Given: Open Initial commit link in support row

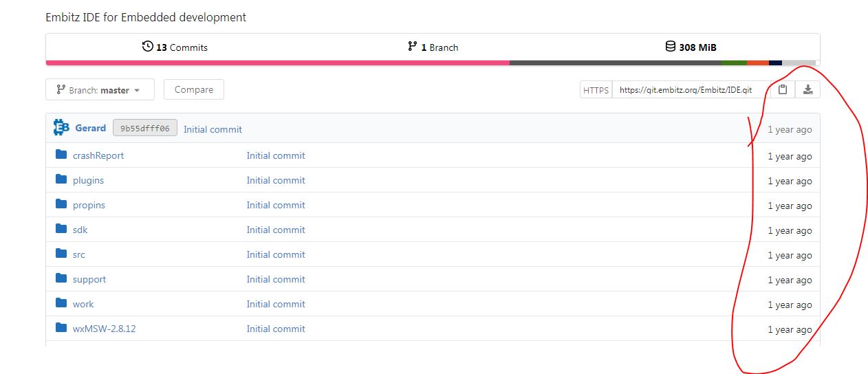Looking at the screenshot, I should click(x=276, y=279).
